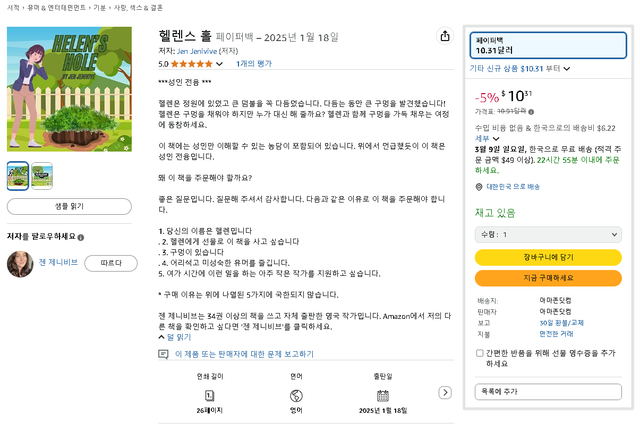Select the Paperback format box for $10.31
This screenshot has width=640, height=429.
coord(548,45)
